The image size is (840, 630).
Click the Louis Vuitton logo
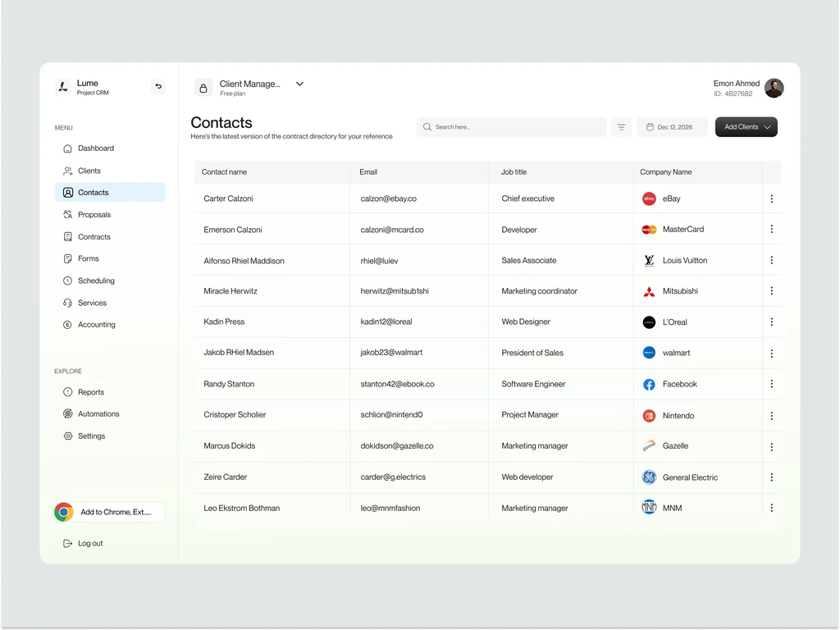pos(649,260)
